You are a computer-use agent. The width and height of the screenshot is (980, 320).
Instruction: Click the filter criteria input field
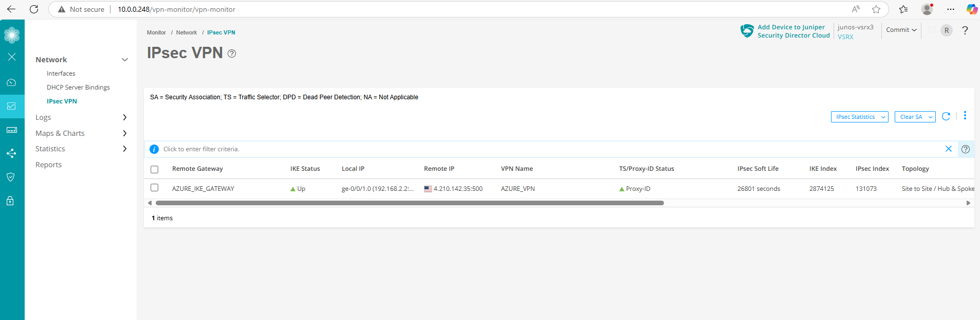(550, 149)
